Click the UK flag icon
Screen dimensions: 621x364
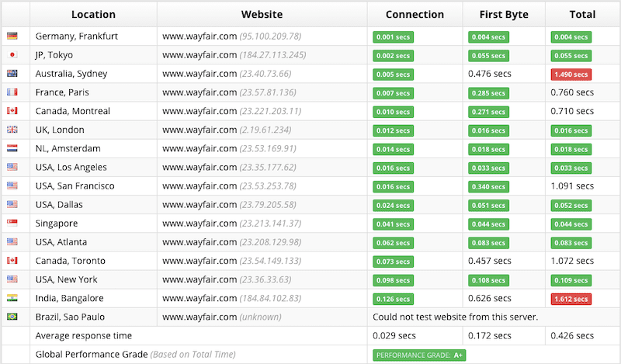tap(12, 129)
